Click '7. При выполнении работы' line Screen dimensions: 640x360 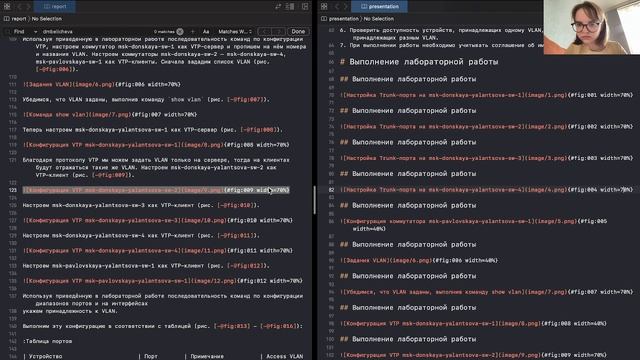click(x=442, y=45)
